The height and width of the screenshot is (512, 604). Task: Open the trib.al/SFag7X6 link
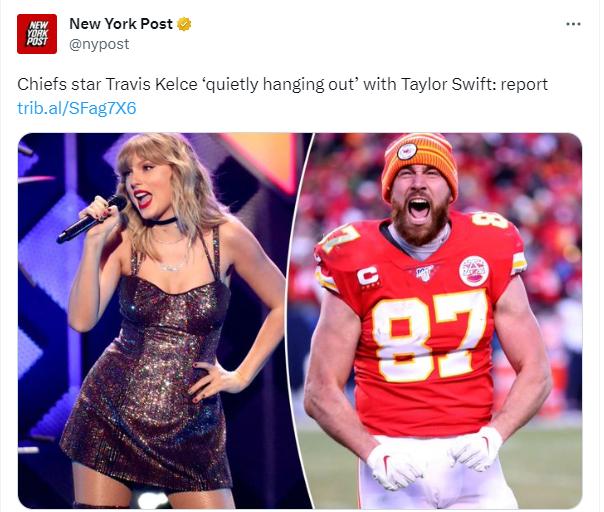[76, 108]
